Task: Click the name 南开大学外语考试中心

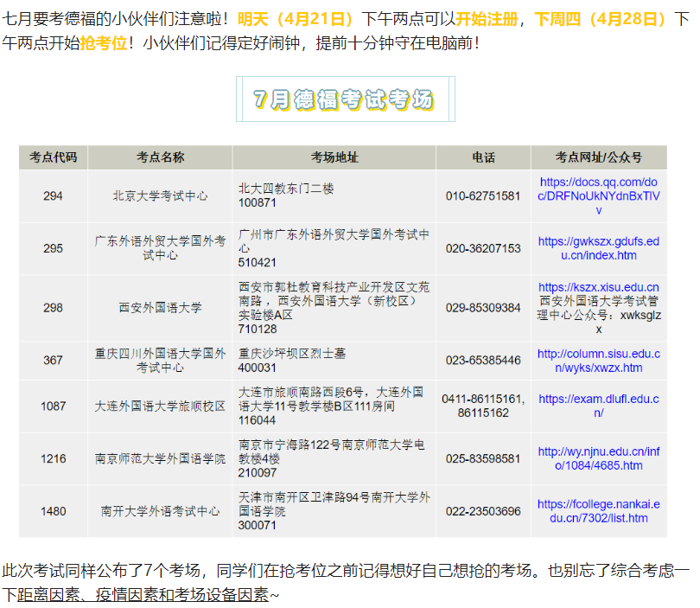Action: click(160, 511)
